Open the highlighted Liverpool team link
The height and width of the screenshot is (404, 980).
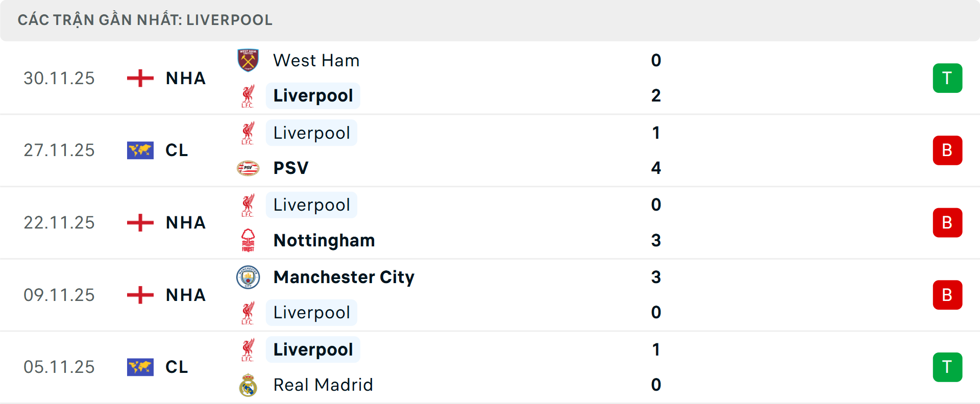click(313, 95)
